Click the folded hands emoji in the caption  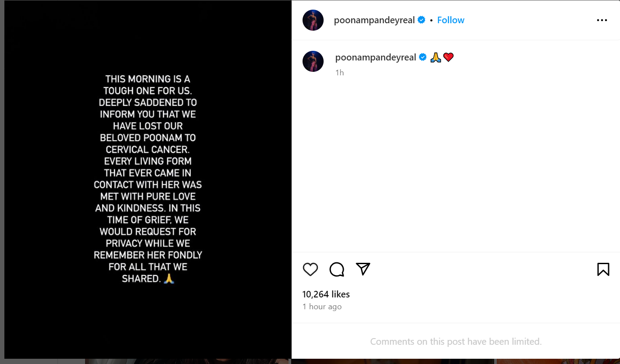click(x=435, y=57)
